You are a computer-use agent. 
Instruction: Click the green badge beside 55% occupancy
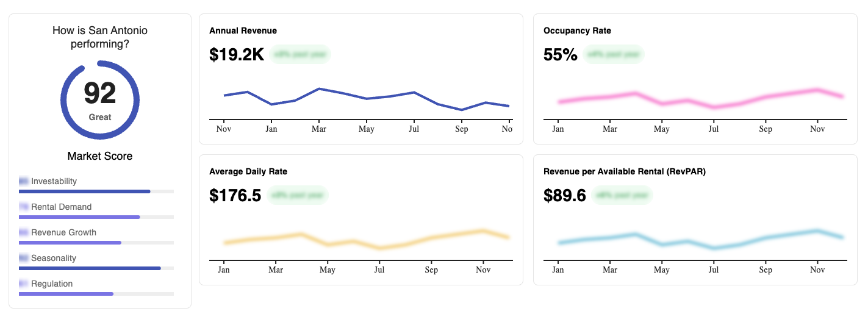coord(613,54)
